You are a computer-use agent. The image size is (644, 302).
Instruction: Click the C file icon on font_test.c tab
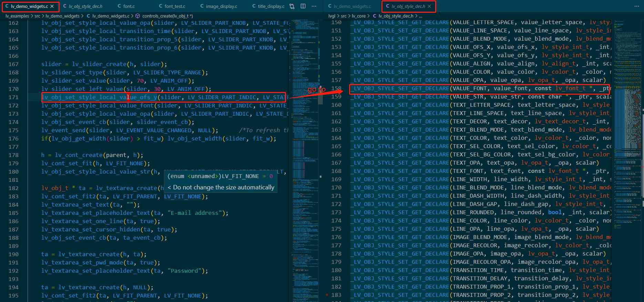coord(161,6)
